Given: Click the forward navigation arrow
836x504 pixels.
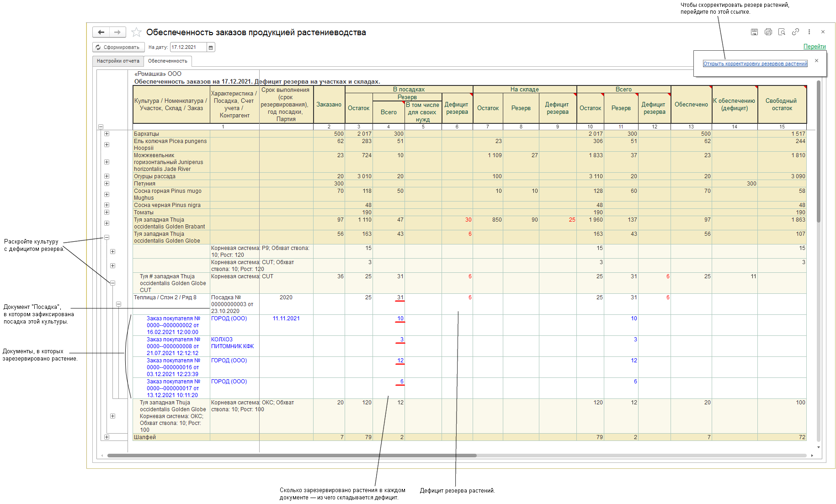Looking at the screenshot, I should (117, 32).
